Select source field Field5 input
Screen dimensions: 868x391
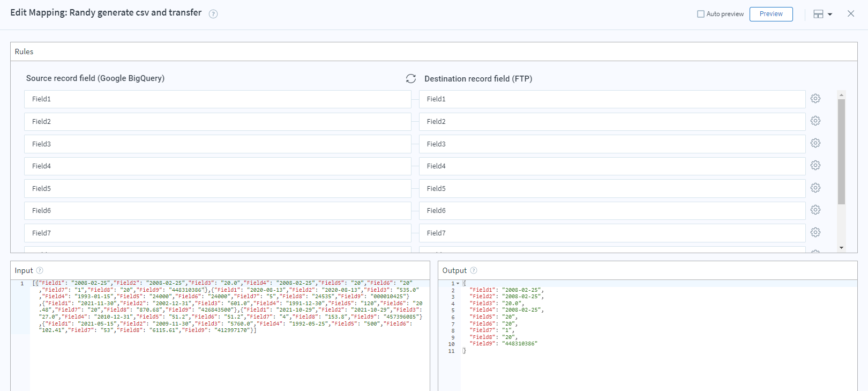[218, 189]
